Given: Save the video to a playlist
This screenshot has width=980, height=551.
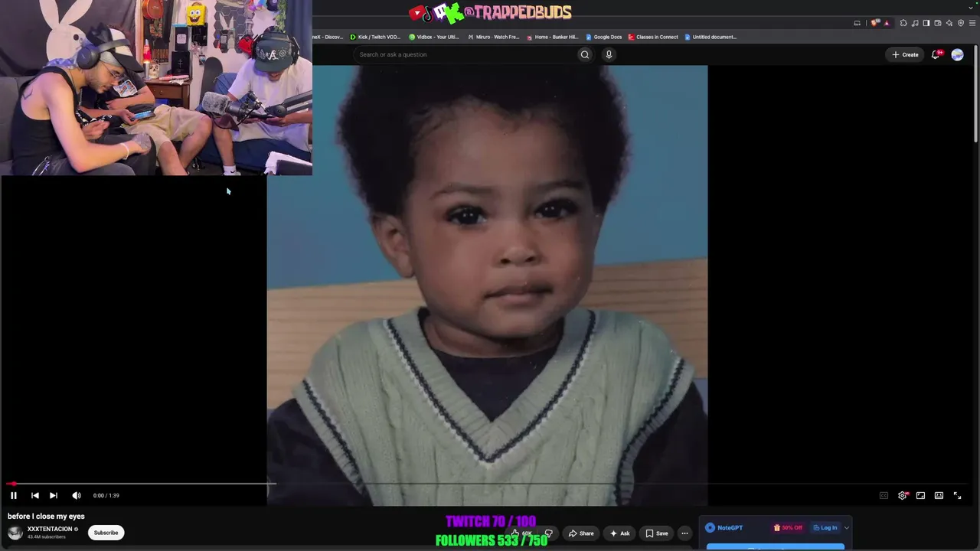Looking at the screenshot, I should [657, 533].
